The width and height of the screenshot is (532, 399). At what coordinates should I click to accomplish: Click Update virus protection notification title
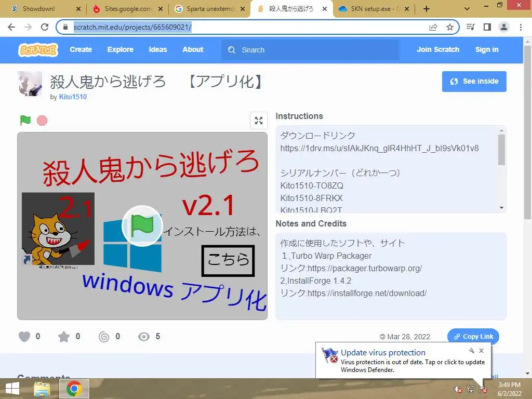[383, 353]
